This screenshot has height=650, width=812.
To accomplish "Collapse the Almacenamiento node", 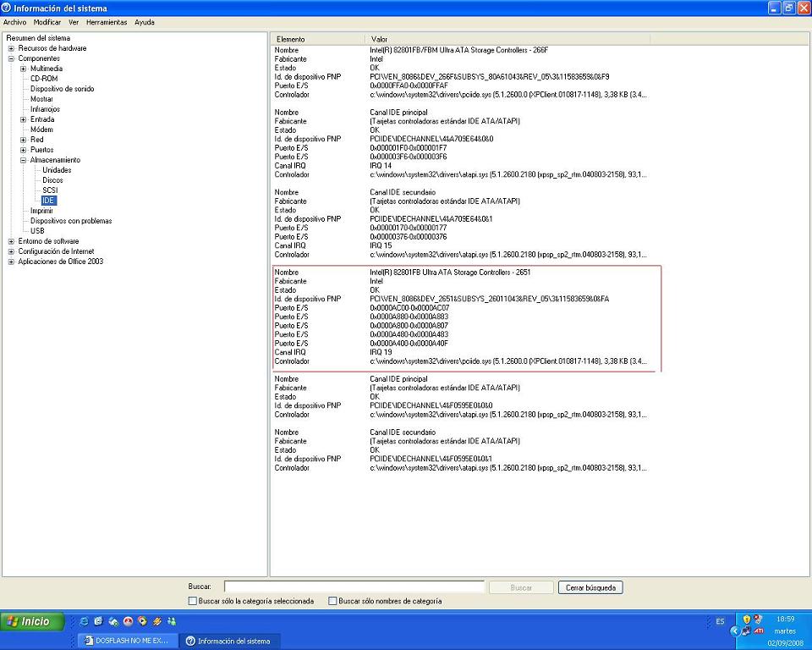I will click(x=23, y=160).
